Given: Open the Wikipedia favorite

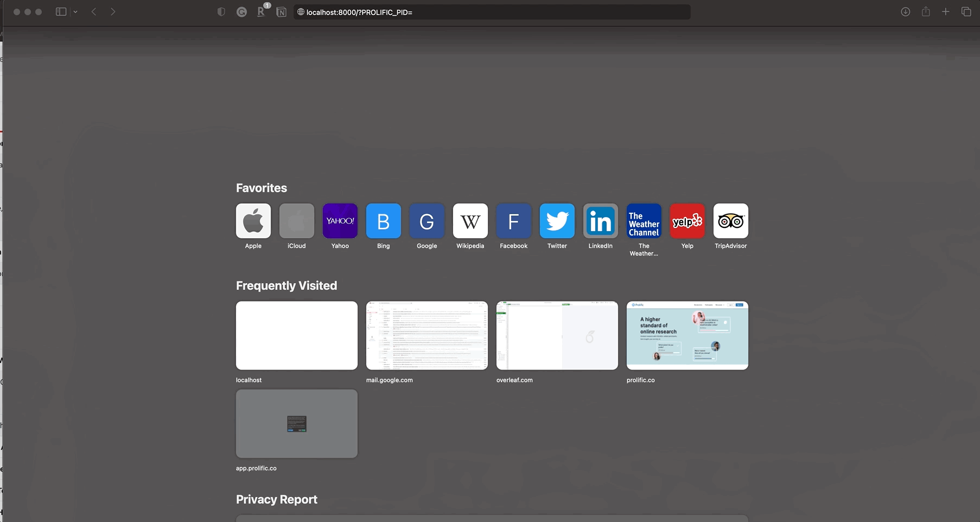Looking at the screenshot, I should (x=470, y=221).
